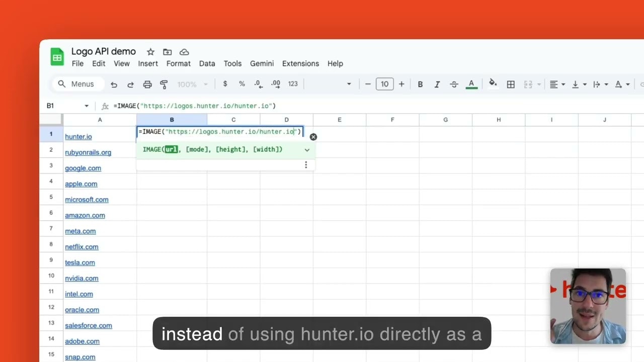Open the text color picker
This screenshot has width=644, height=362.
[x=471, y=84]
